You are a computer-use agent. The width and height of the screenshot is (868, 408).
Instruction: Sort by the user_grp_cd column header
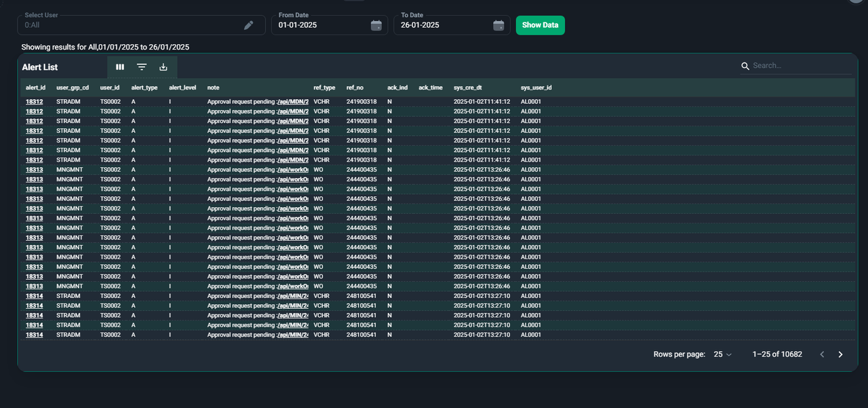tap(73, 88)
